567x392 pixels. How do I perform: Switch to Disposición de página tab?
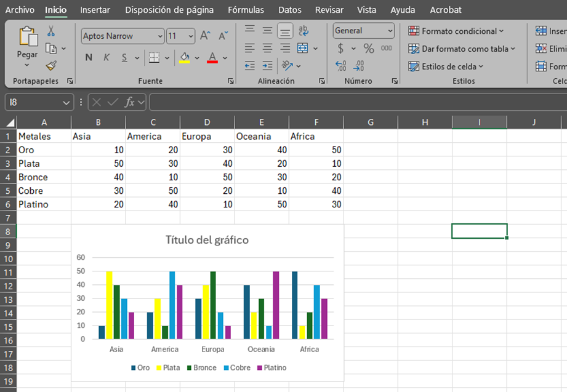(x=169, y=10)
